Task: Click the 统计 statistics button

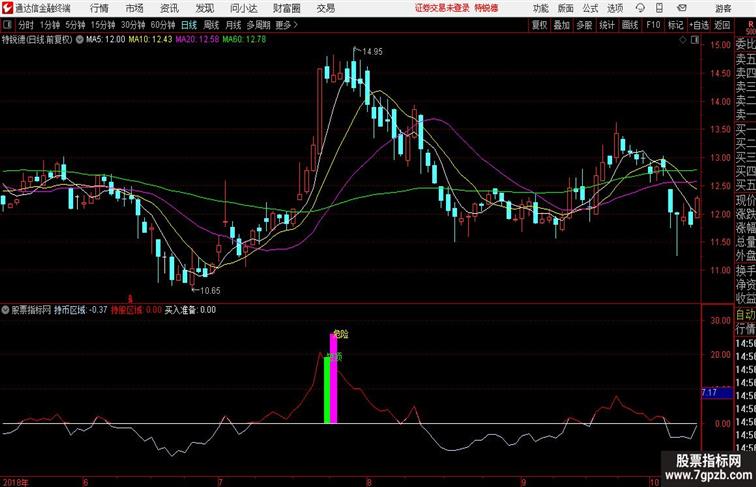Action: click(x=607, y=25)
